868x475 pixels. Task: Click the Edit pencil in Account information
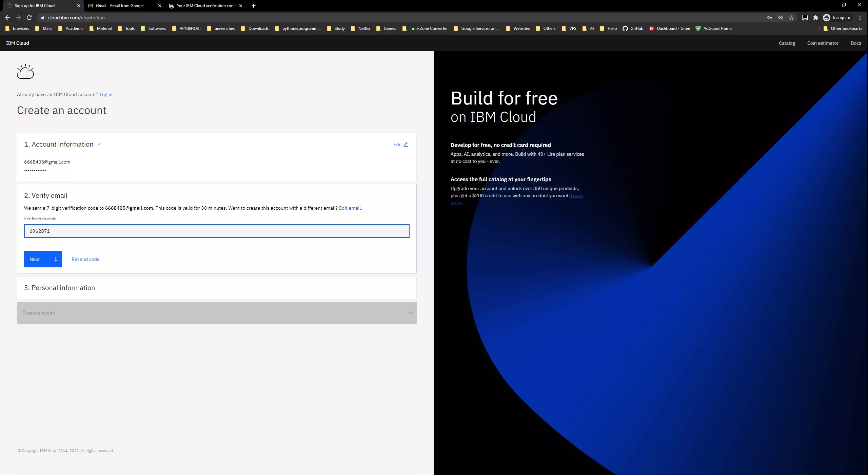pyautogui.click(x=401, y=145)
